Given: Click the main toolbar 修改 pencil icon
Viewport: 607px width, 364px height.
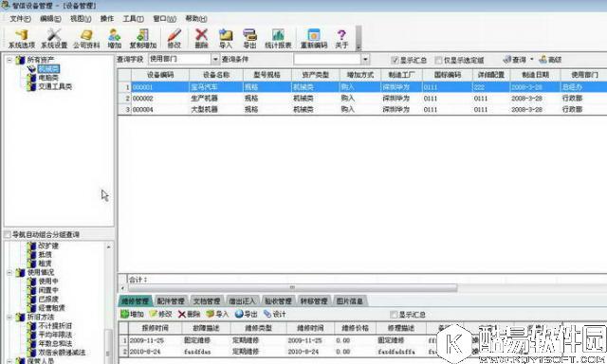Looking at the screenshot, I should coord(175,39).
